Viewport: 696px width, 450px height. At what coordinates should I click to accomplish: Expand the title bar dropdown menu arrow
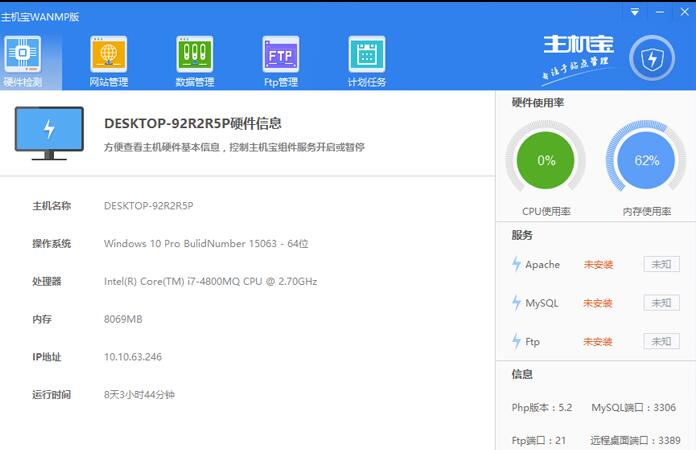click(634, 12)
